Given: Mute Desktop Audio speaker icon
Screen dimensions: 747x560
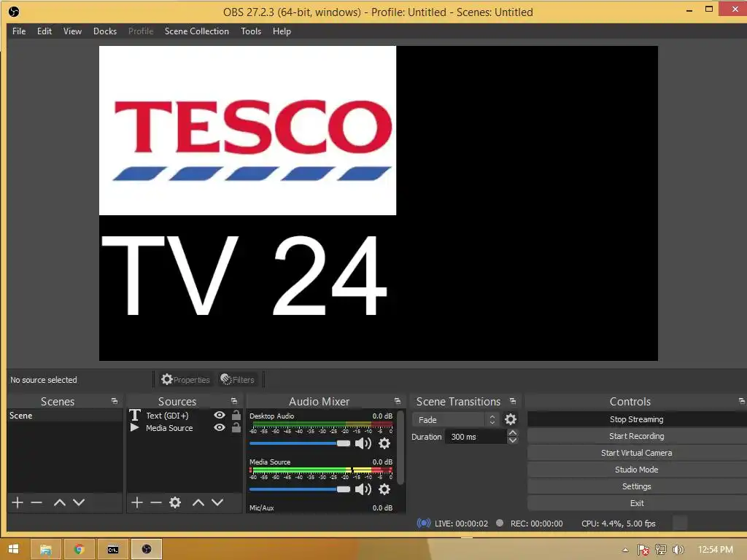Looking at the screenshot, I should (x=363, y=443).
